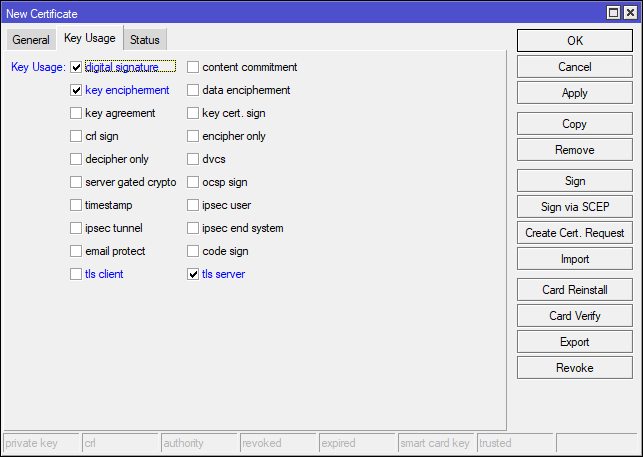
Task: Remove the certificate
Action: pos(575,150)
